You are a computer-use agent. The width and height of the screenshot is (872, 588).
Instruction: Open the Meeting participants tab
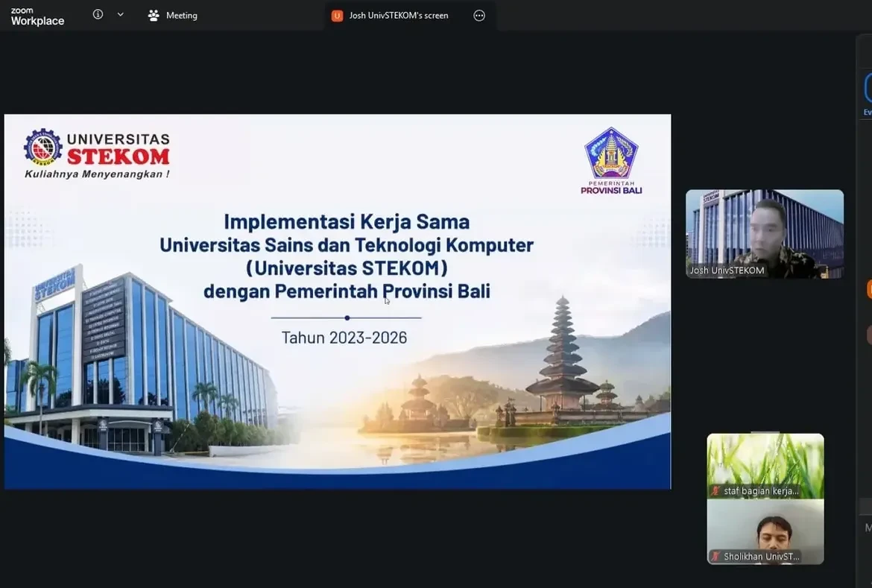[x=173, y=16]
